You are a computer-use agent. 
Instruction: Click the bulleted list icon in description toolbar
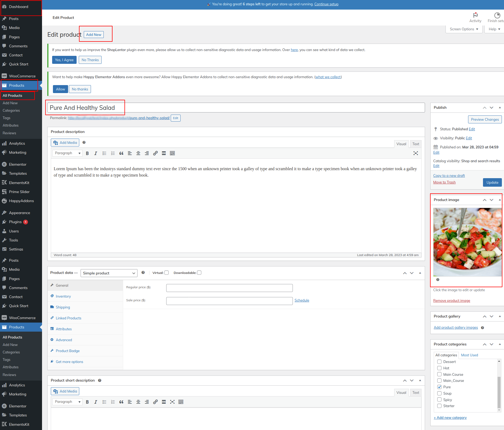104,153
